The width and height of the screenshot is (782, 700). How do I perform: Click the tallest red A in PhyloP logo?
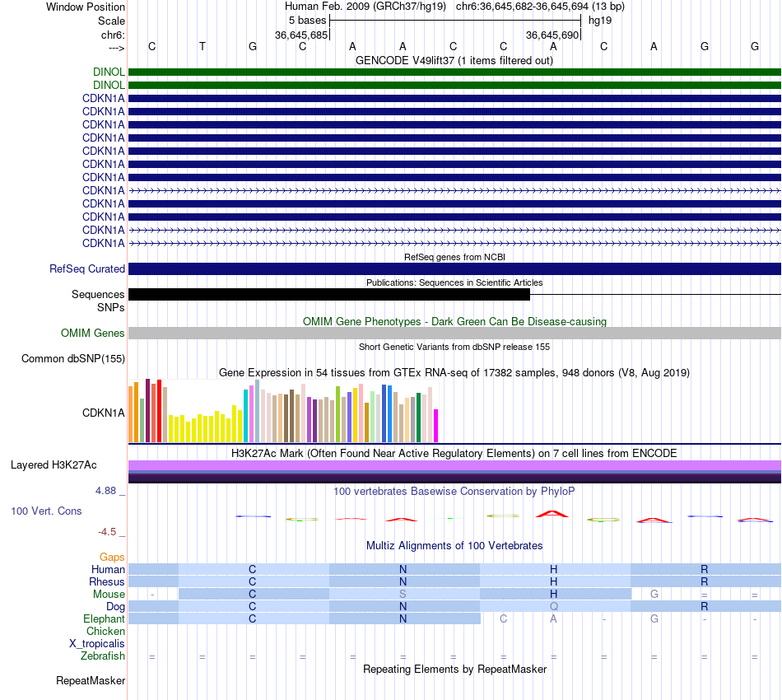pyautogui.click(x=552, y=514)
